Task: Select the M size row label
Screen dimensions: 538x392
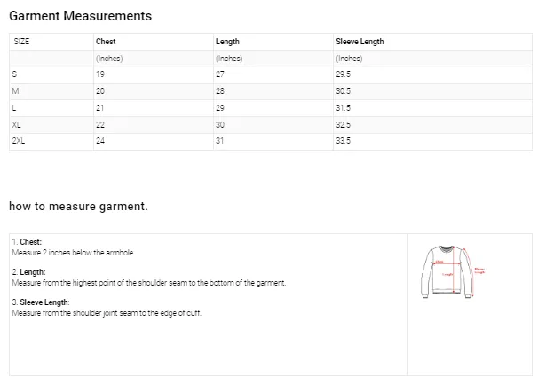Action: 16,91
